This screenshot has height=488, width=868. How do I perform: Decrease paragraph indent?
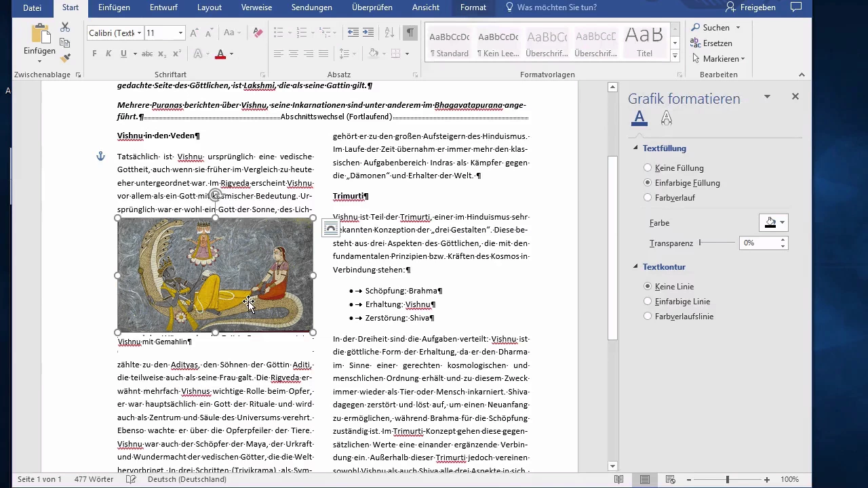353,33
